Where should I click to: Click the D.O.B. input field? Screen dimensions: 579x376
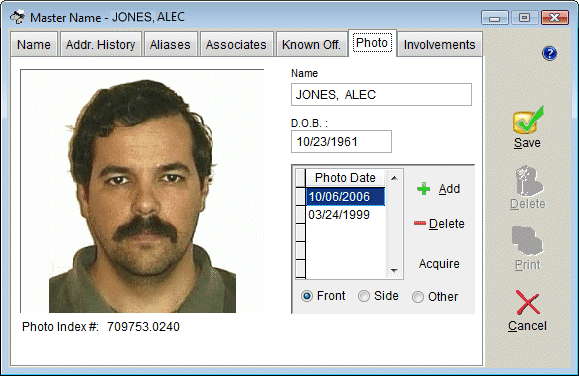pos(341,141)
